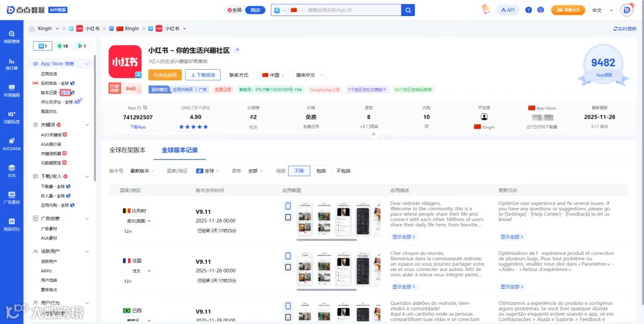644x324 pixels.
Task: Click the blue search magnifier button
Action: click(408, 10)
